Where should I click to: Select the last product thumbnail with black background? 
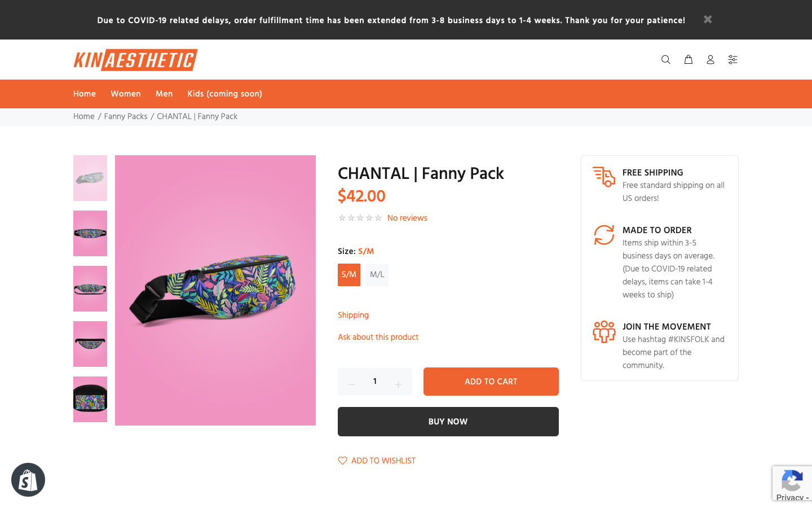click(90, 399)
